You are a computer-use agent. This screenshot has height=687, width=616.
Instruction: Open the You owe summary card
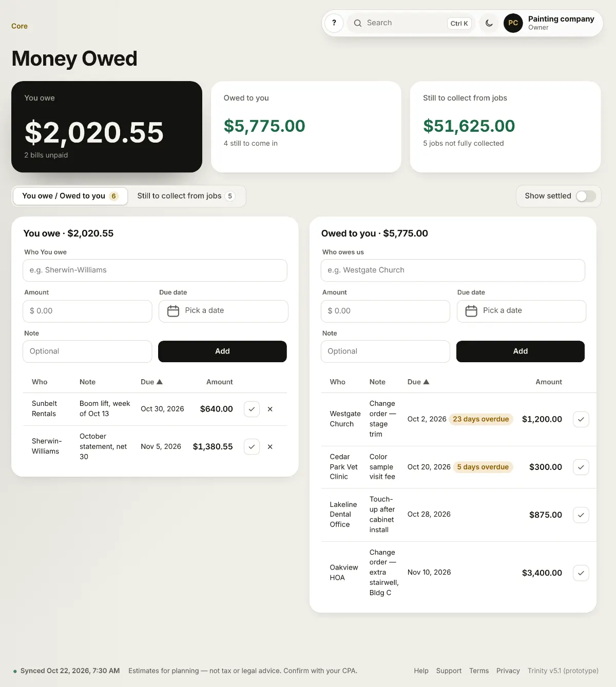coord(107,127)
